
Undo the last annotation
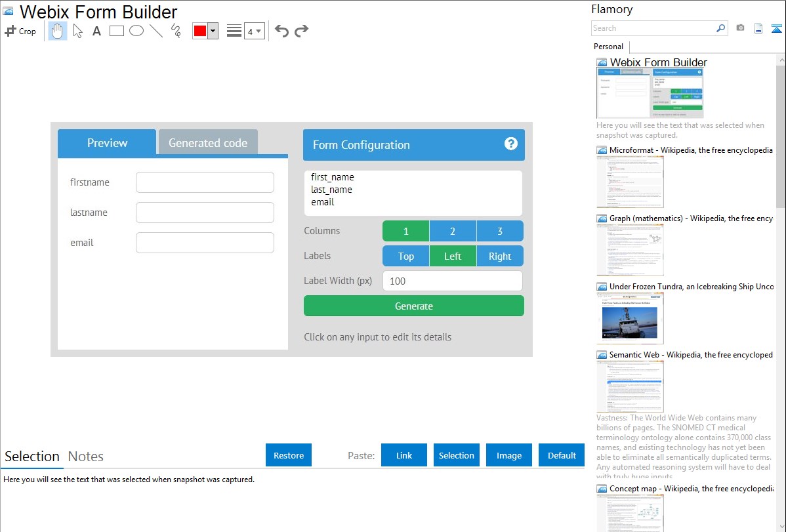click(281, 31)
